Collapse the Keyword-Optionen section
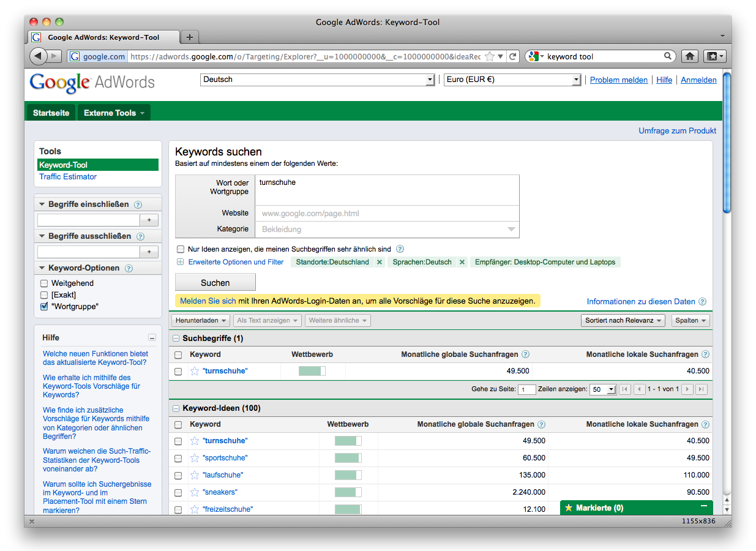756x551 pixels. pyautogui.click(x=42, y=268)
